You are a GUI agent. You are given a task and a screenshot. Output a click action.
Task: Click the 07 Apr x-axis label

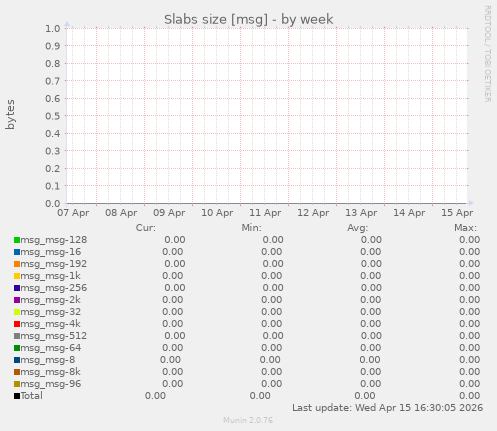[x=73, y=213]
